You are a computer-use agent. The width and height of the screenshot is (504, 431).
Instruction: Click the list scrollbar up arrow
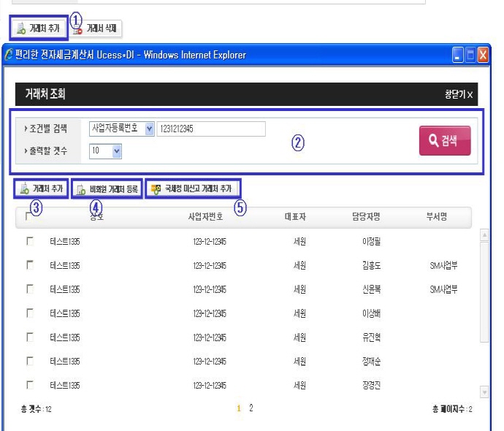click(x=484, y=235)
